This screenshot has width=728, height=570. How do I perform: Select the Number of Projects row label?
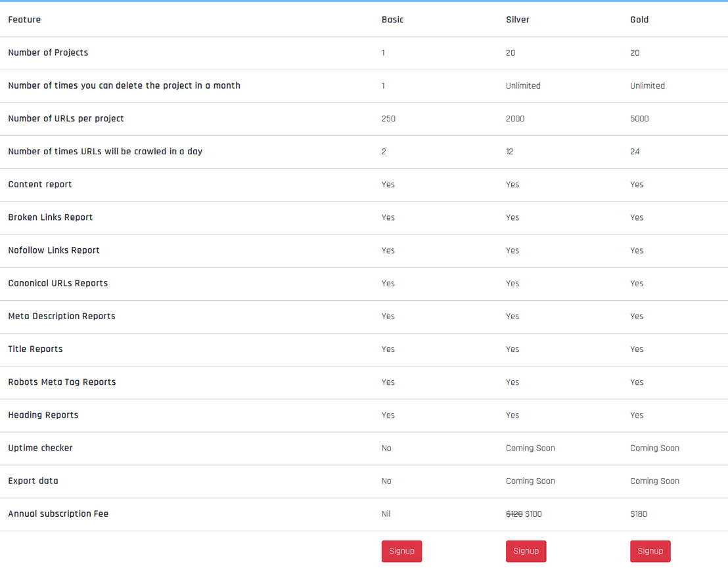pos(48,53)
